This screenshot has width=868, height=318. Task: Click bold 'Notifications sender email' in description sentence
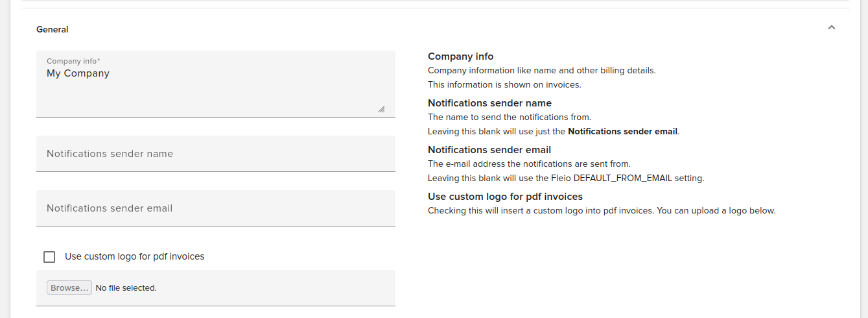click(x=622, y=131)
